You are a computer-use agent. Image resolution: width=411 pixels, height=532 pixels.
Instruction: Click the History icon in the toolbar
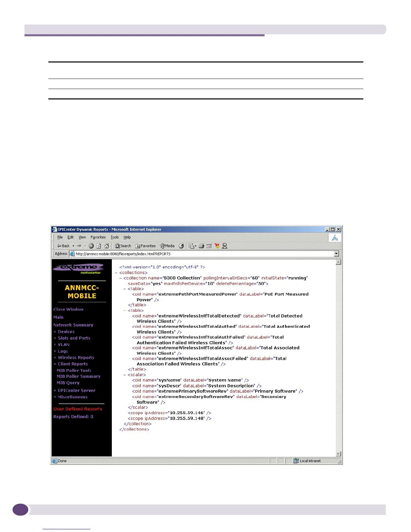(x=181, y=246)
